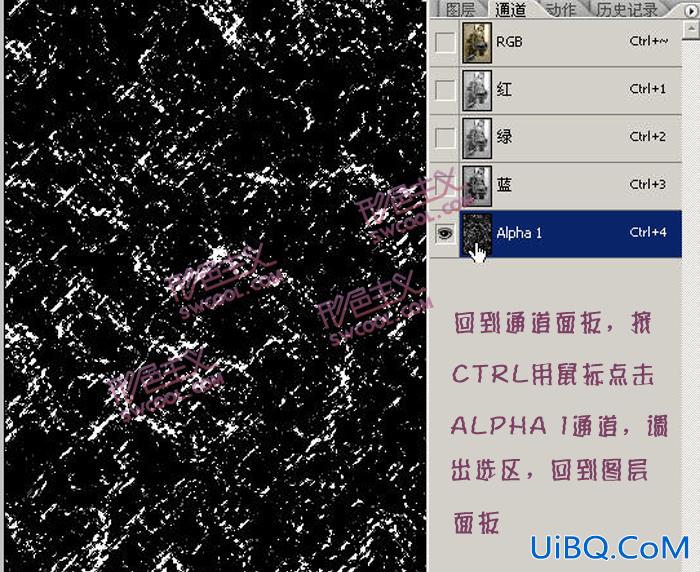Click the Ctrl+4 shortcut text
Image resolution: width=700 pixels, height=572 pixels.
[x=648, y=232]
